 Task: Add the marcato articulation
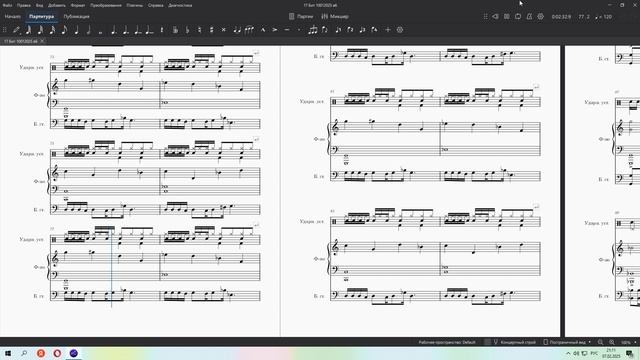click(x=263, y=30)
